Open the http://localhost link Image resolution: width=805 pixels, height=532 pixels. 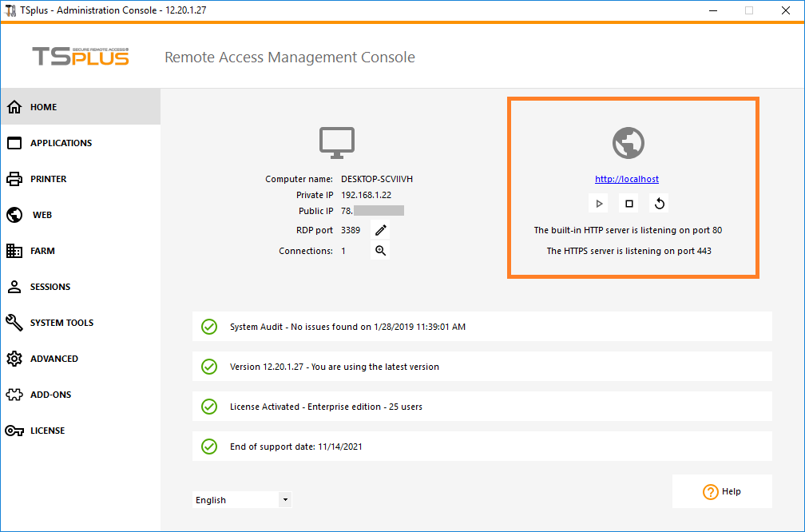[627, 179]
